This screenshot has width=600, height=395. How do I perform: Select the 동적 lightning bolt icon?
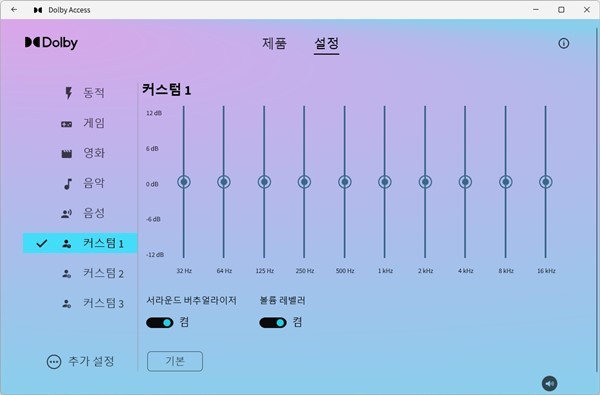(68, 93)
